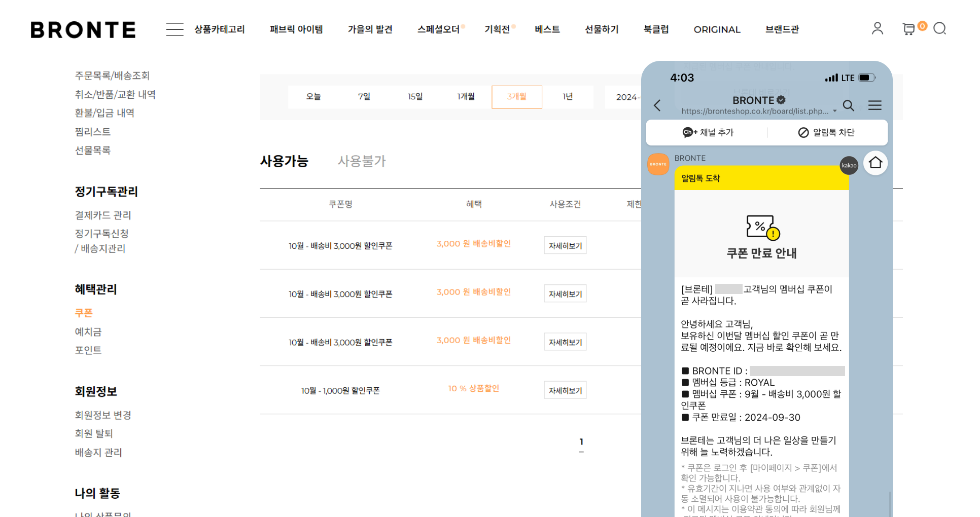Screen dimensions: 980x517
Task: Open ORIGINAL menu
Action: (x=717, y=29)
